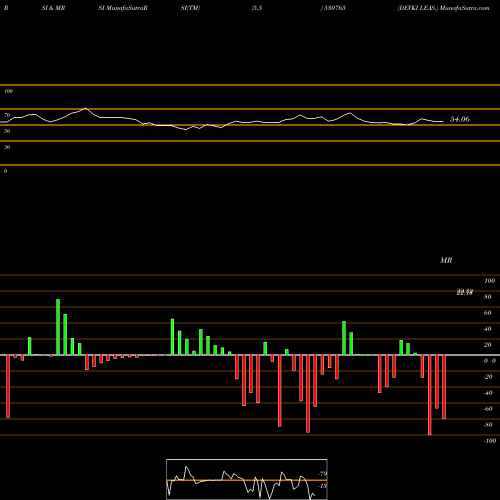Image resolution: width=500 pixels, height=500 pixels.
Task: Click the -18 label in the mini chart
Action: 323,486
